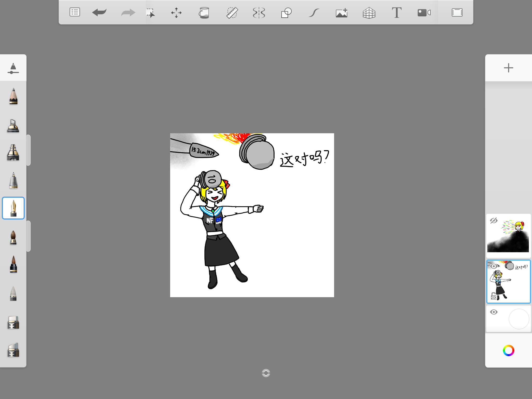Open the main menu list icon

[x=75, y=12]
